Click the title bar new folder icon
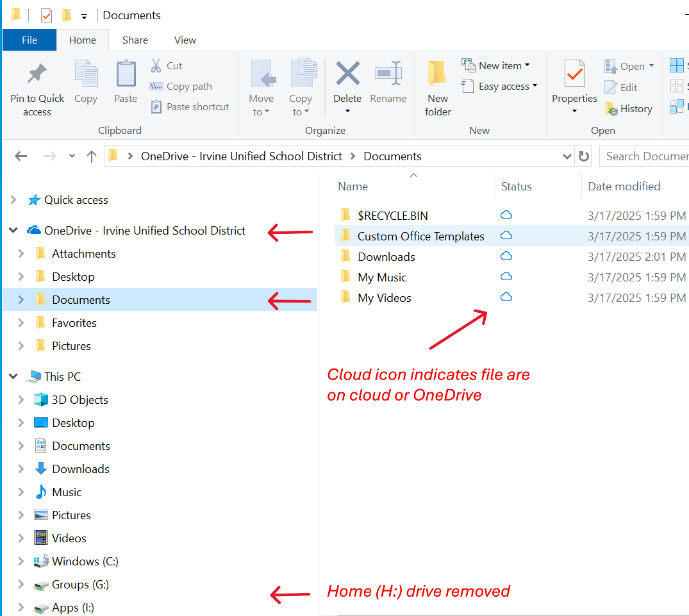Viewport: 689px width, 616px height. (x=67, y=15)
